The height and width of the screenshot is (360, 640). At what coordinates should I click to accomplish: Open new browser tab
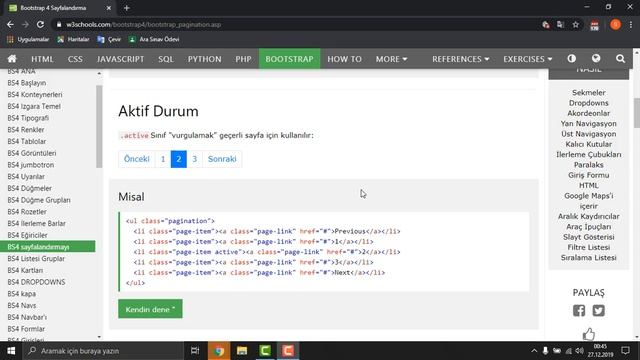click(127, 8)
